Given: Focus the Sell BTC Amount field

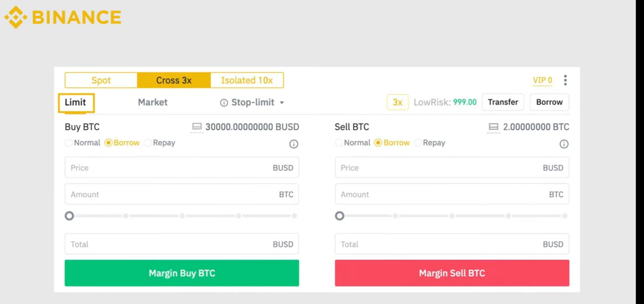Looking at the screenshot, I should (x=452, y=194).
